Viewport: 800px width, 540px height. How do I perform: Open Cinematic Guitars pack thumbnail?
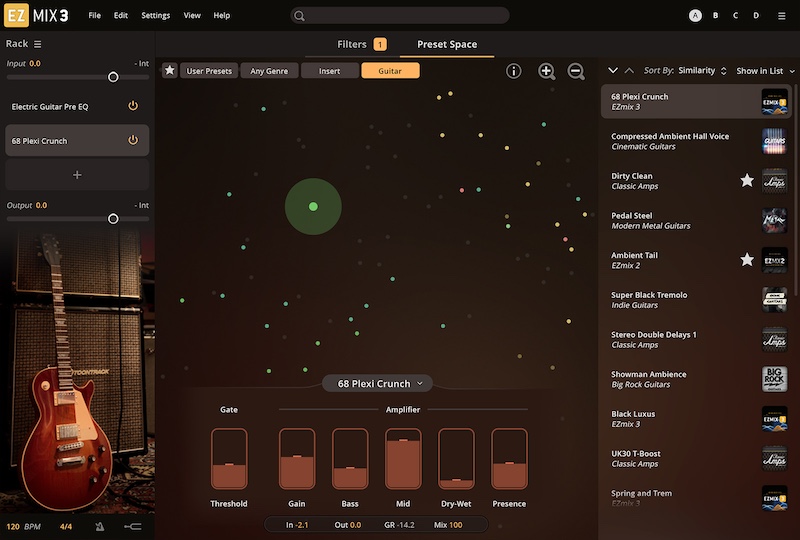774,141
